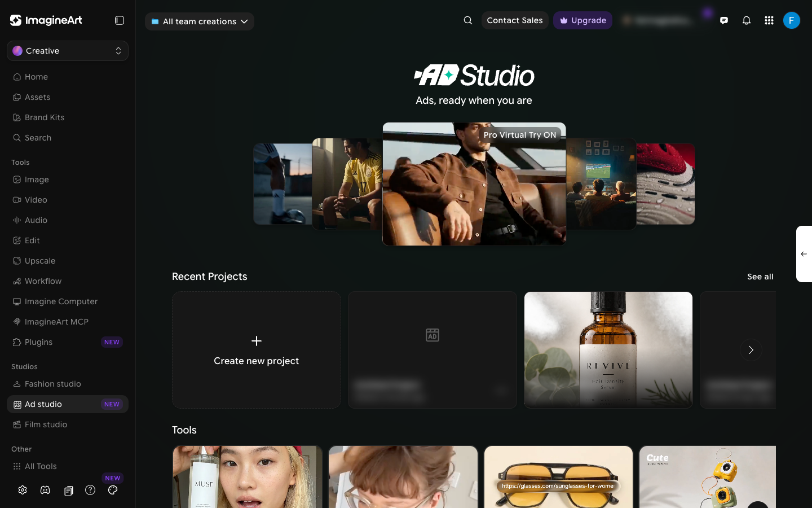Open the help question mark icon

click(90, 490)
